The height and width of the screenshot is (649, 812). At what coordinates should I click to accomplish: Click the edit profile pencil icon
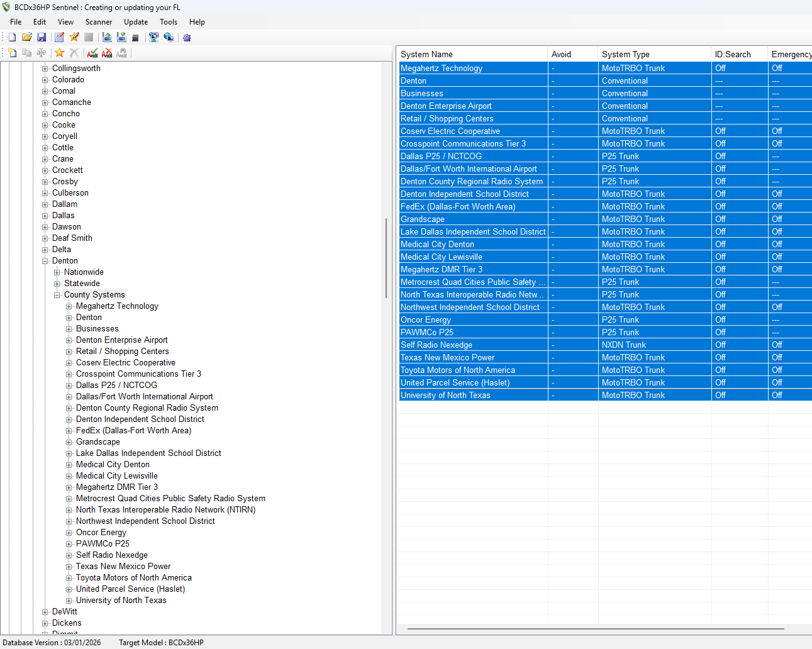coord(60,38)
